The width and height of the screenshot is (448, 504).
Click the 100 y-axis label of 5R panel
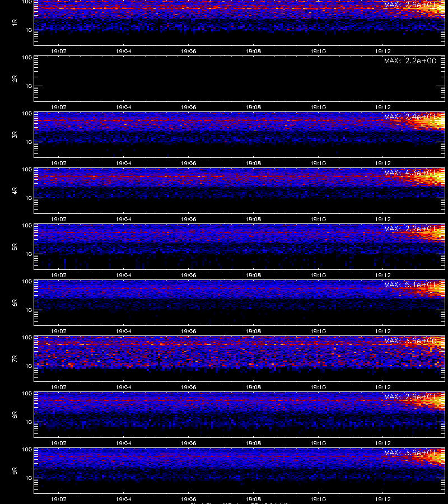[27, 226]
